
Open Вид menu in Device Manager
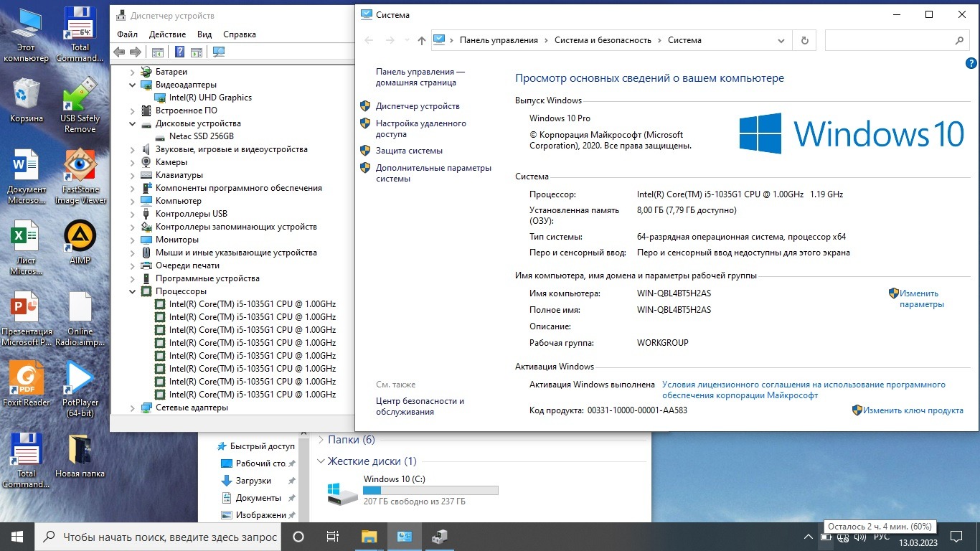pos(204,34)
